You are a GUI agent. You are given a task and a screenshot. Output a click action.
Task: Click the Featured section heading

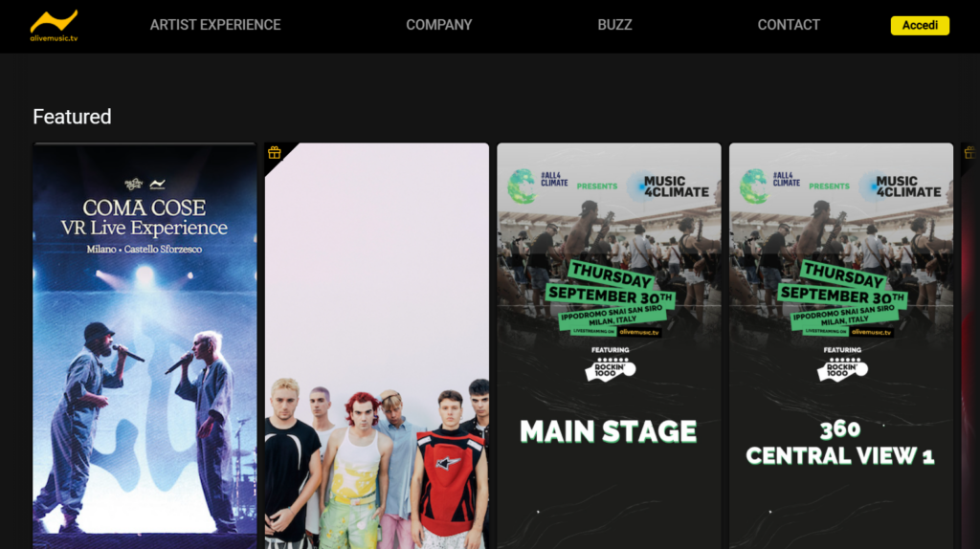[x=72, y=117]
